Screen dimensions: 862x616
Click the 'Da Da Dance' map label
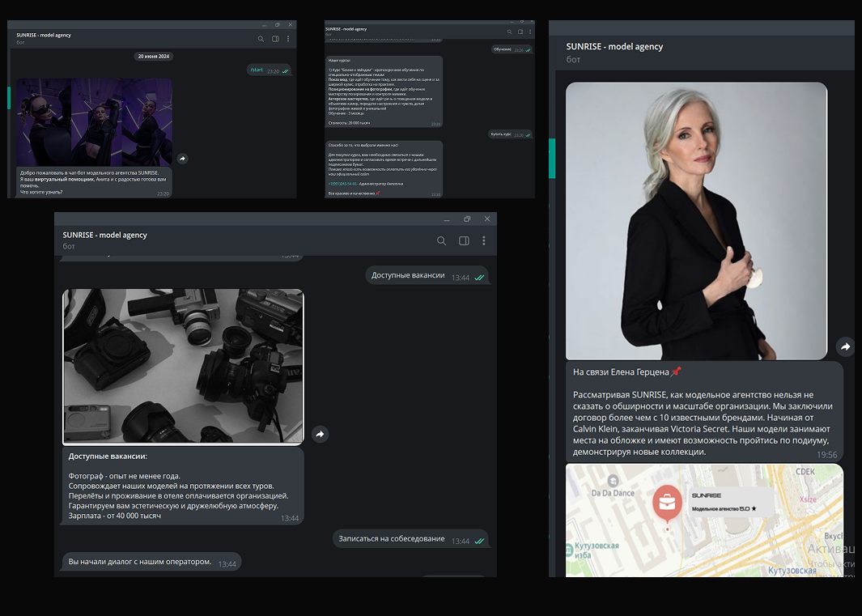[x=613, y=493]
